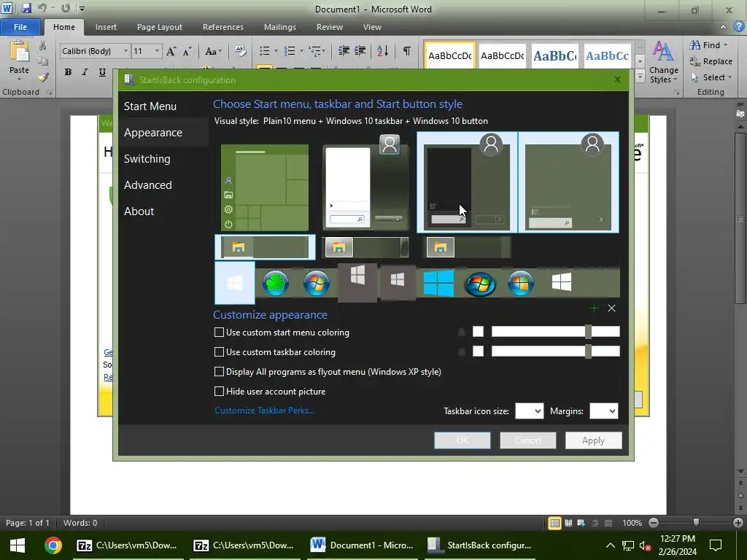
Task: Toggle Bold formatting in Word
Action: coord(68,72)
